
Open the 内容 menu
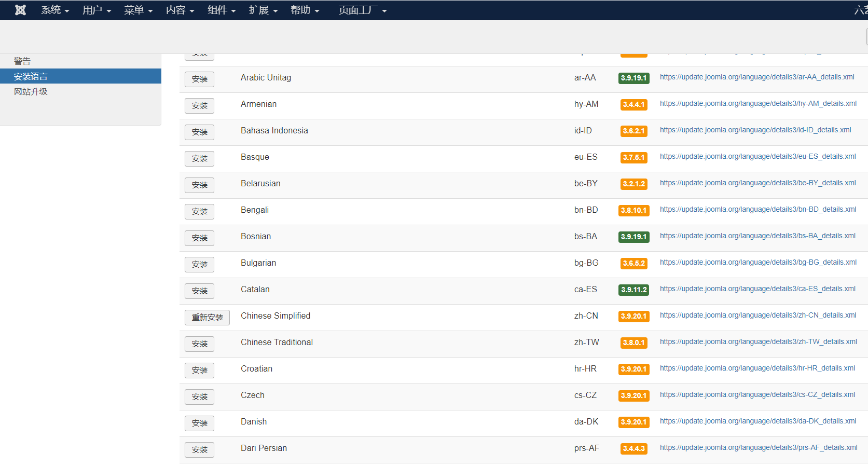coord(180,10)
